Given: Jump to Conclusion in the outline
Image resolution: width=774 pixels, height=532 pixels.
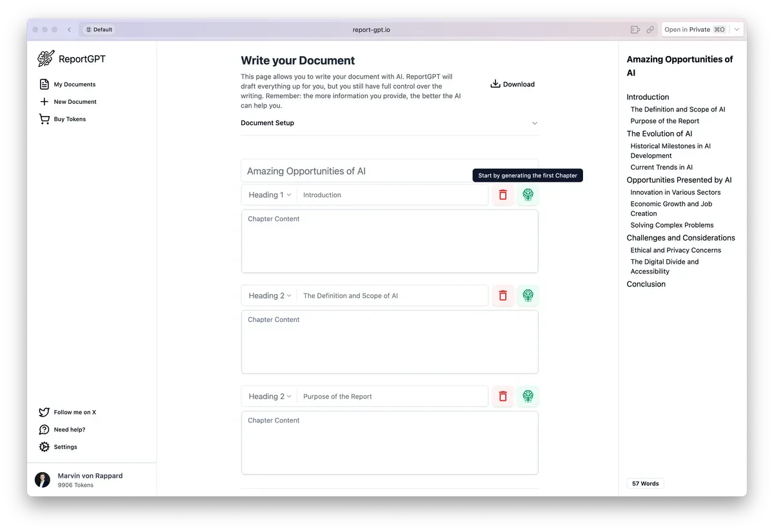Looking at the screenshot, I should tap(646, 284).
